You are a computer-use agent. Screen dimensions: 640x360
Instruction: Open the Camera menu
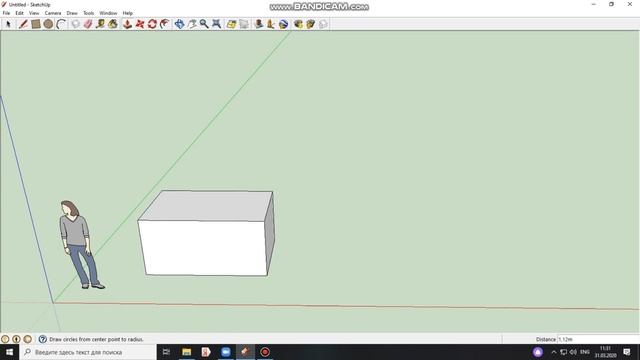(53, 13)
